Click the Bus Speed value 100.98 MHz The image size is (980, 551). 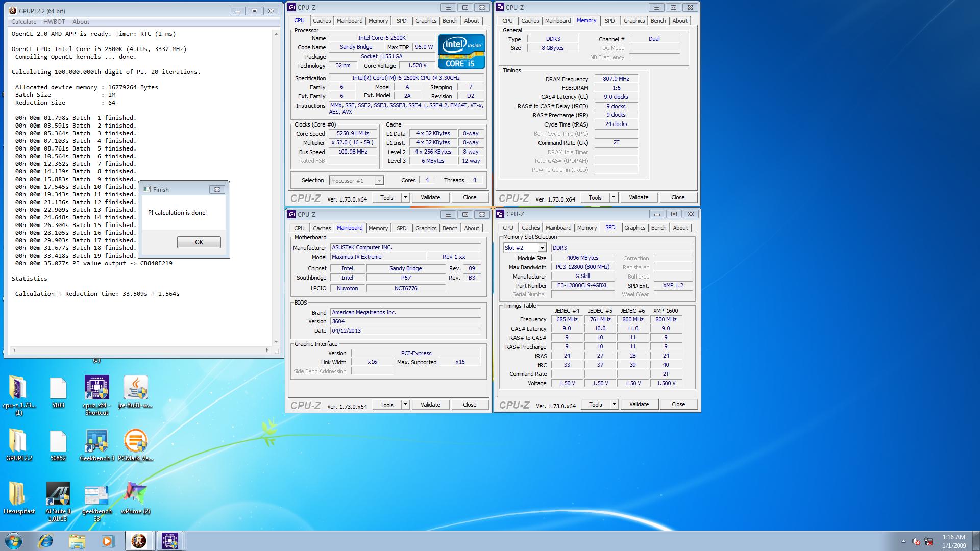click(353, 152)
